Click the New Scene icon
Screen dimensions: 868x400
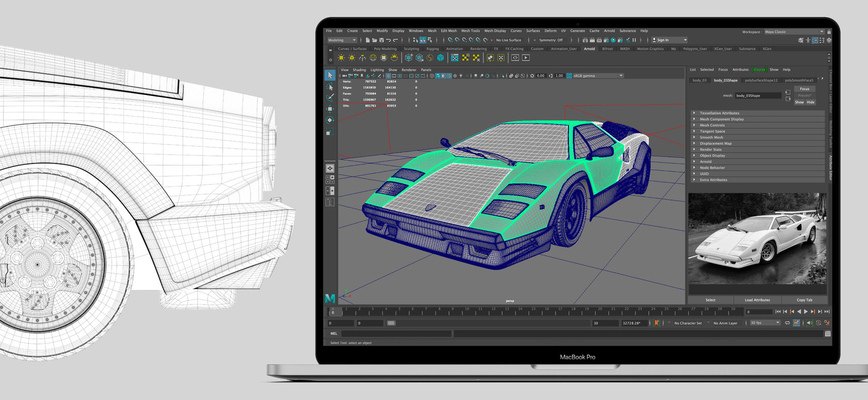pyautogui.click(x=367, y=40)
